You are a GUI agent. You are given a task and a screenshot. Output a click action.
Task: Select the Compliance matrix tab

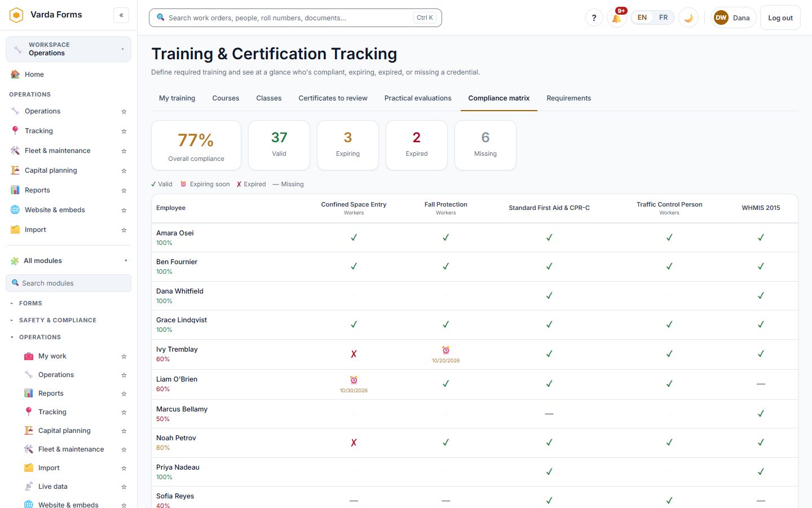[x=499, y=98]
